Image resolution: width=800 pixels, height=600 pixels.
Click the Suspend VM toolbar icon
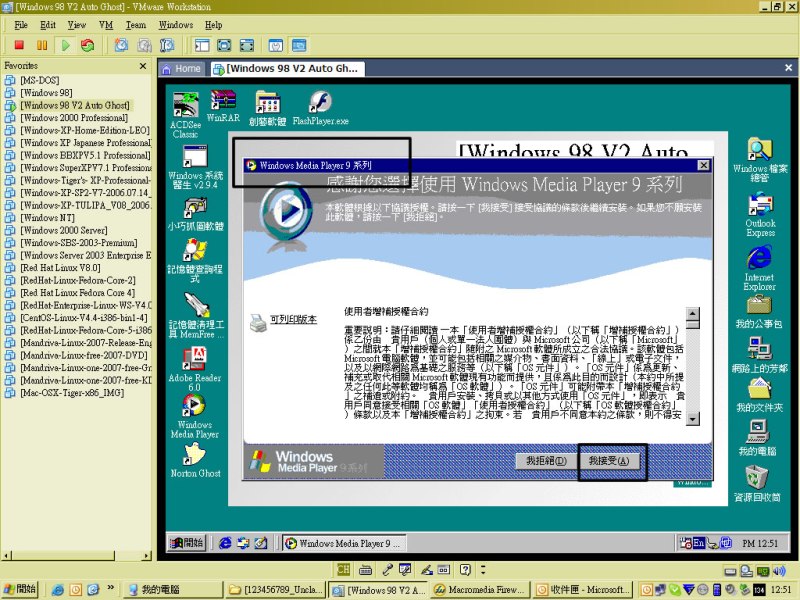pyautogui.click(x=42, y=45)
